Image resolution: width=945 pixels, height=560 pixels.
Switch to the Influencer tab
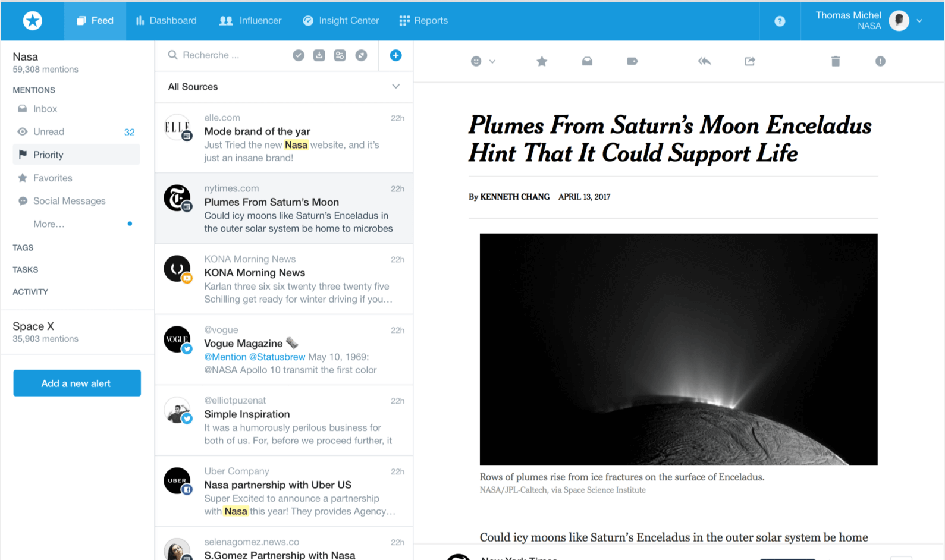(x=250, y=21)
